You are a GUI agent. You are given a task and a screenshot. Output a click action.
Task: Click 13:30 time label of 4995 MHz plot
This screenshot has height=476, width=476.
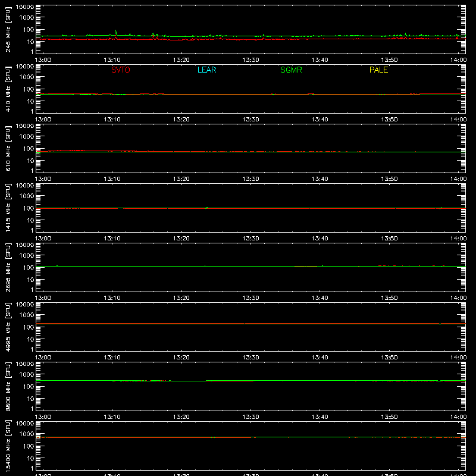(250, 358)
